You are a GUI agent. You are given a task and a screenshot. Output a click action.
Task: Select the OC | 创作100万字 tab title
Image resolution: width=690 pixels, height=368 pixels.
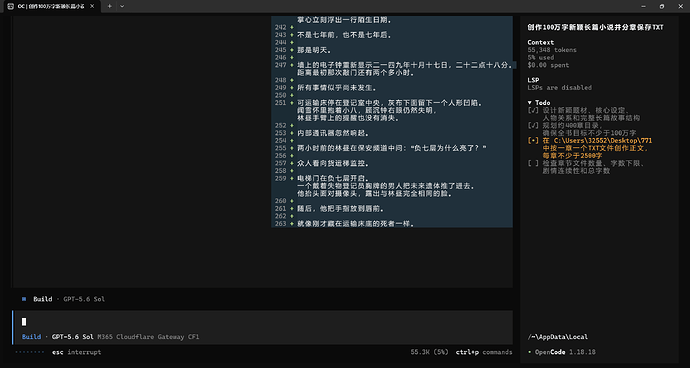[x=51, y=6]
